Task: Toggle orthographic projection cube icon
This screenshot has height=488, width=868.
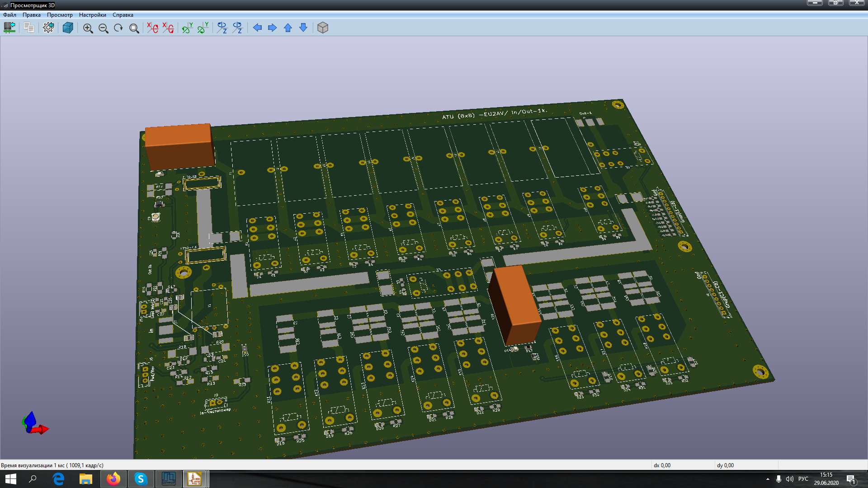Action: (323, 28)
